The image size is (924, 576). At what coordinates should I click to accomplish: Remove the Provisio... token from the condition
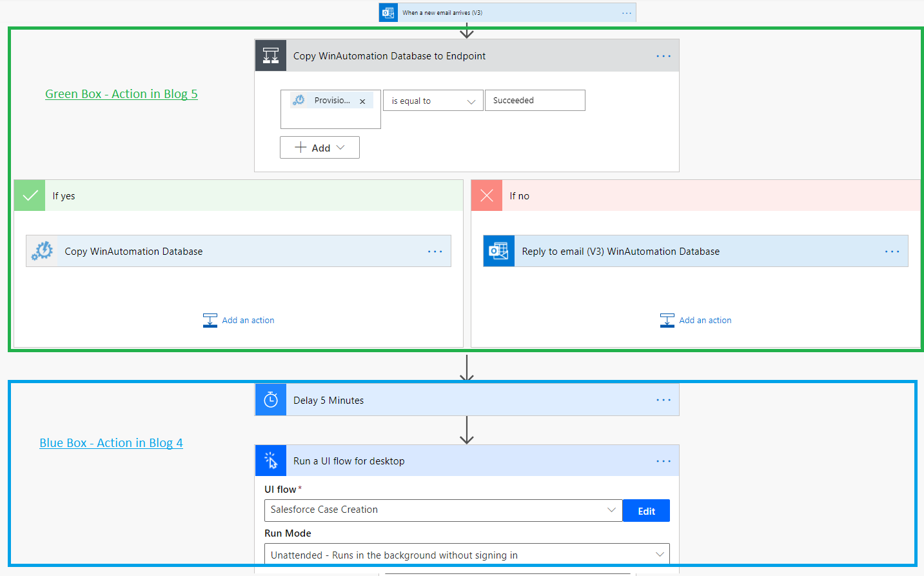pyautogui.click(x=362, y=101)
